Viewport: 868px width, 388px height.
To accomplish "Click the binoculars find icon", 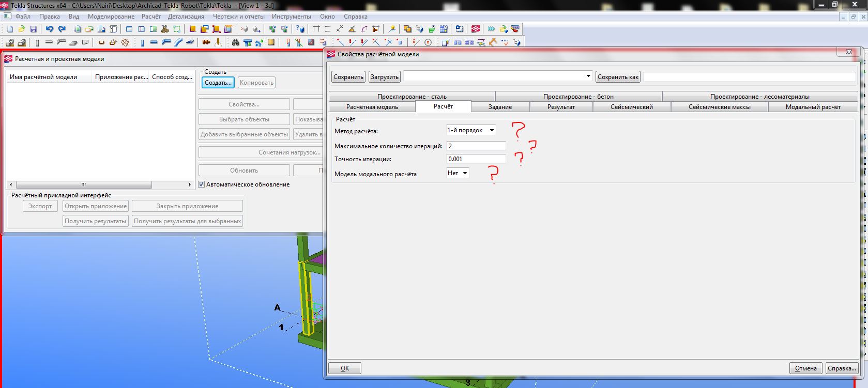I will coord(236,42).
